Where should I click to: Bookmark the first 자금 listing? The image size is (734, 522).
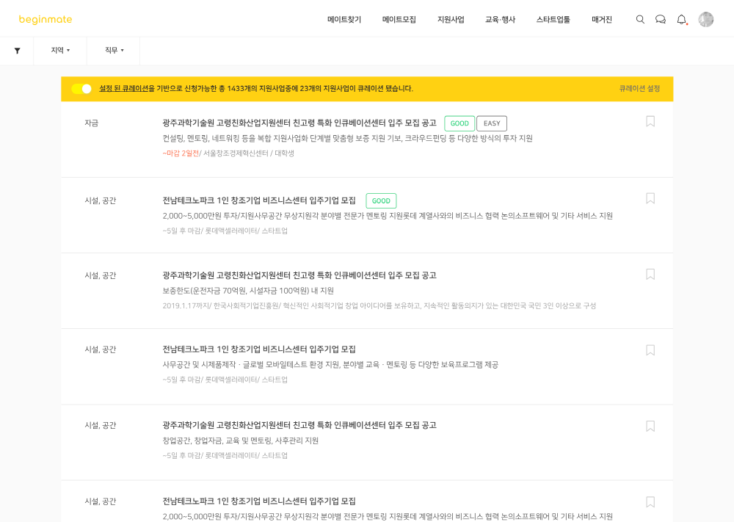pyautogui.click(x=650, y=121)
